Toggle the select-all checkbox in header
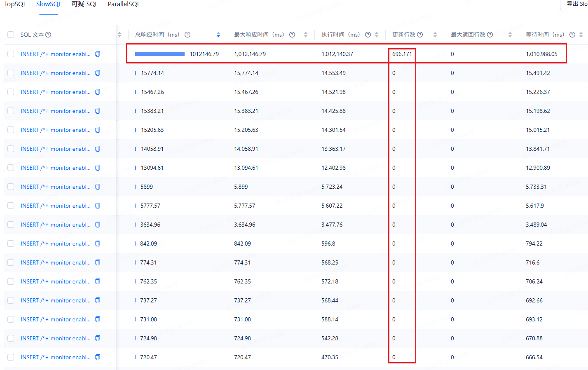 (11, 35)
